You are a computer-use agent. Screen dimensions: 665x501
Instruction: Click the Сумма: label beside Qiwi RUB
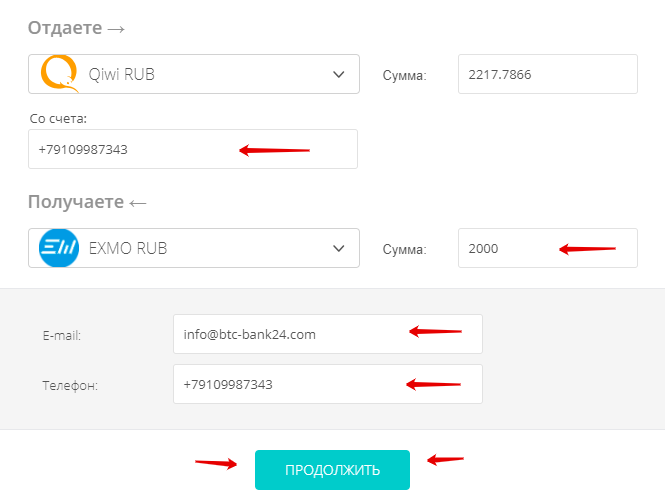pos(405,76)
